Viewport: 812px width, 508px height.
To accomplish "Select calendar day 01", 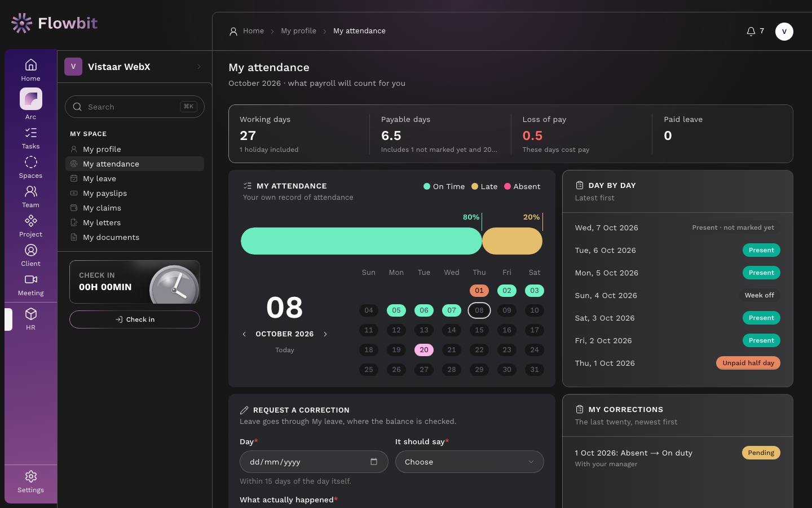I will (479, 291).
